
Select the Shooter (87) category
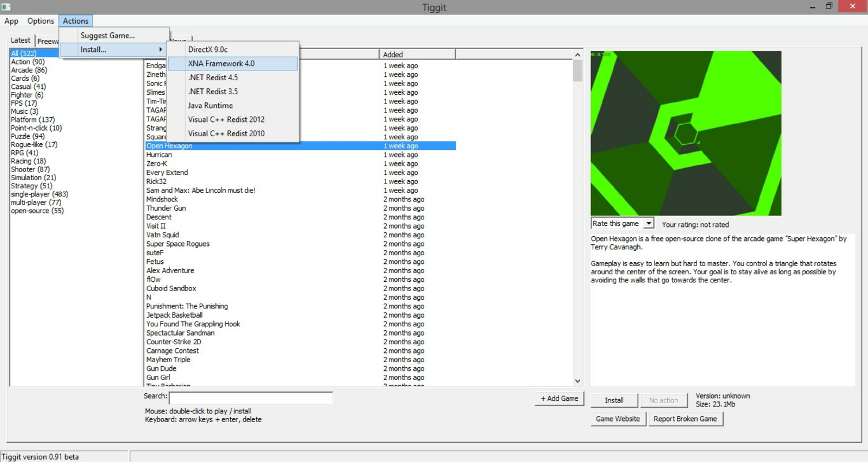(30, 169)
